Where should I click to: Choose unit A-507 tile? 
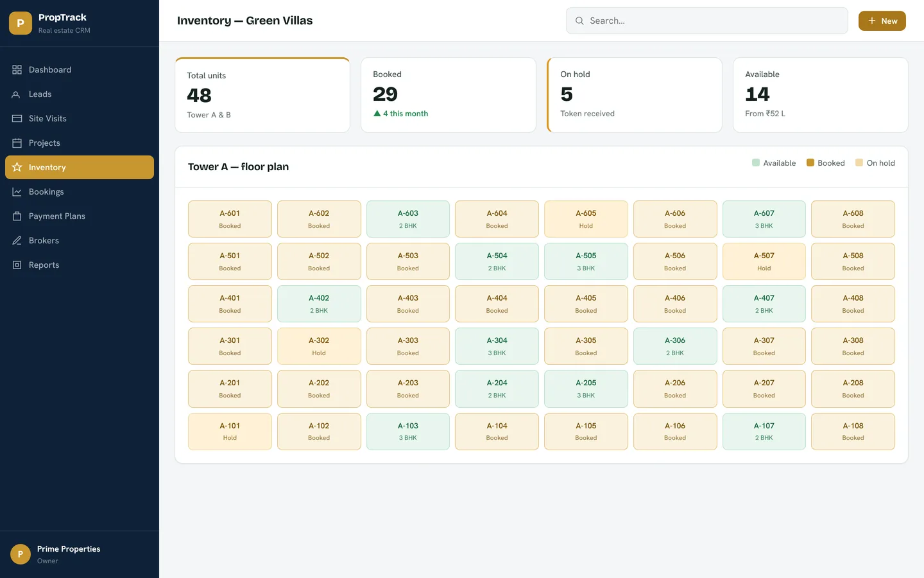point(764,261)
